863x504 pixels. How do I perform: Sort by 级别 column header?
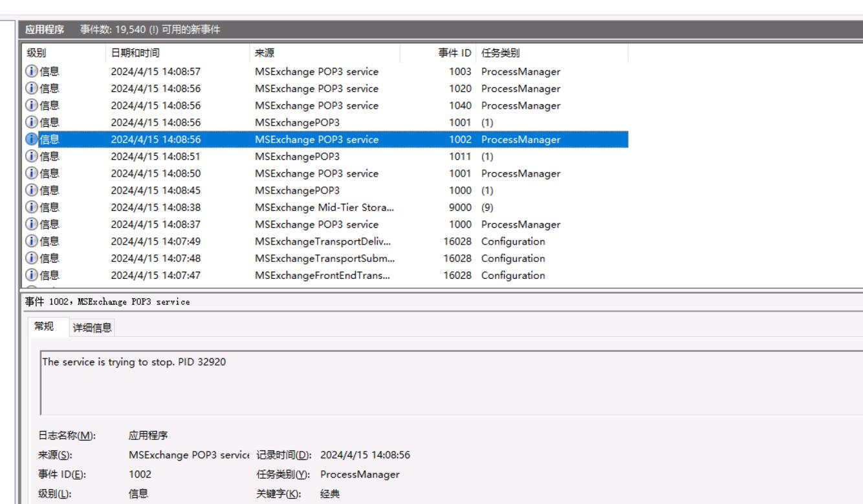[63, 54]
